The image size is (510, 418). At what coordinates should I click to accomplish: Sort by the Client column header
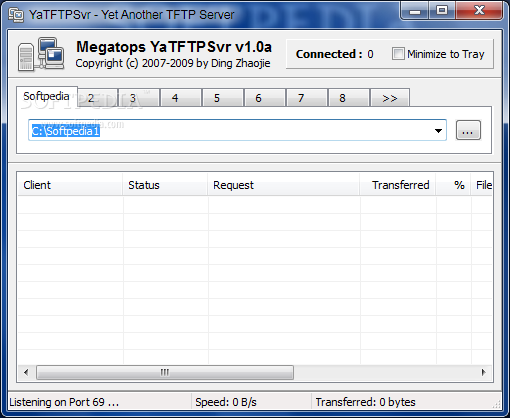(x=70, y=185)
